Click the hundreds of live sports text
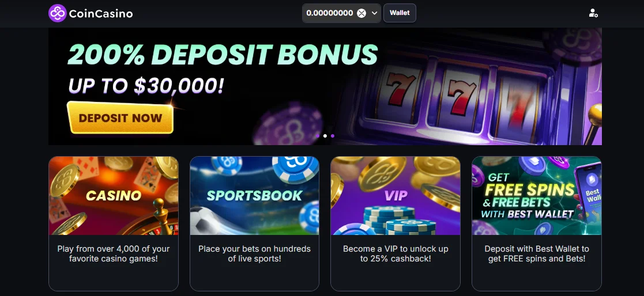Viewport: 644px width, 296px height. [x=254, y=254]
